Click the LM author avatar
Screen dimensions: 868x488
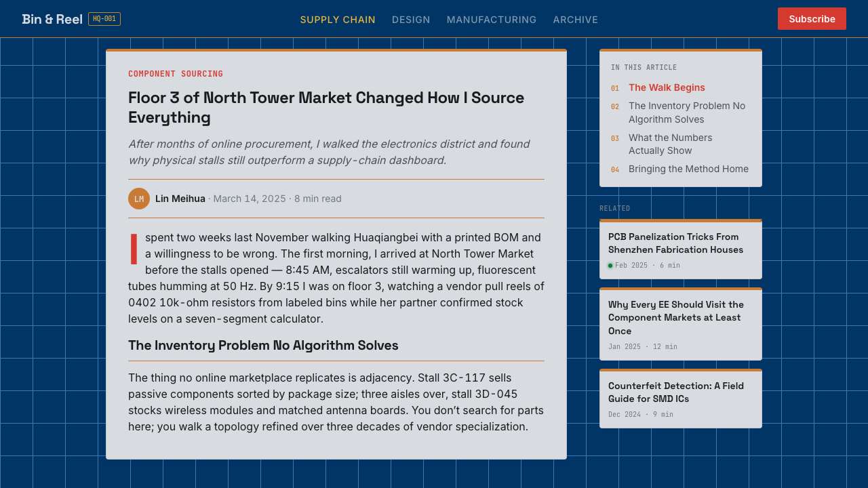click(139, 199)
